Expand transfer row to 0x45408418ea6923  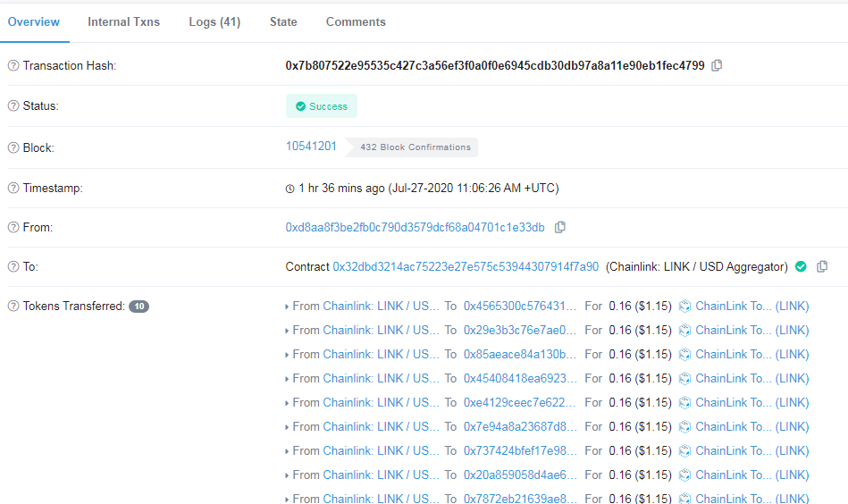(287, 379)
